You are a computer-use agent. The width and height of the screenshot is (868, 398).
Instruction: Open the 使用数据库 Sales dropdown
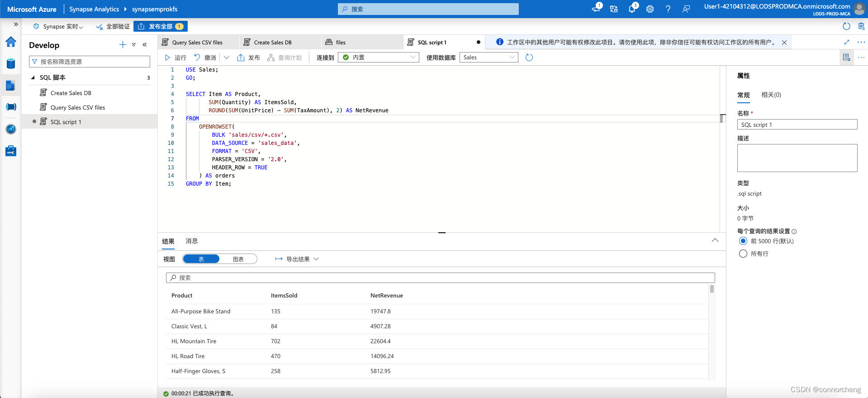[x=489, y=58]
